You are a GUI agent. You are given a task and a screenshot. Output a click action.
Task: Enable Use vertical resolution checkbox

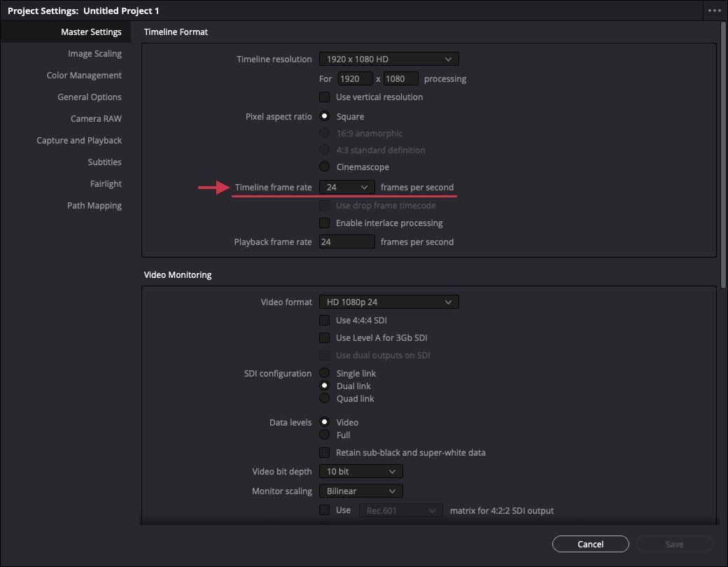tap(325, 97)
